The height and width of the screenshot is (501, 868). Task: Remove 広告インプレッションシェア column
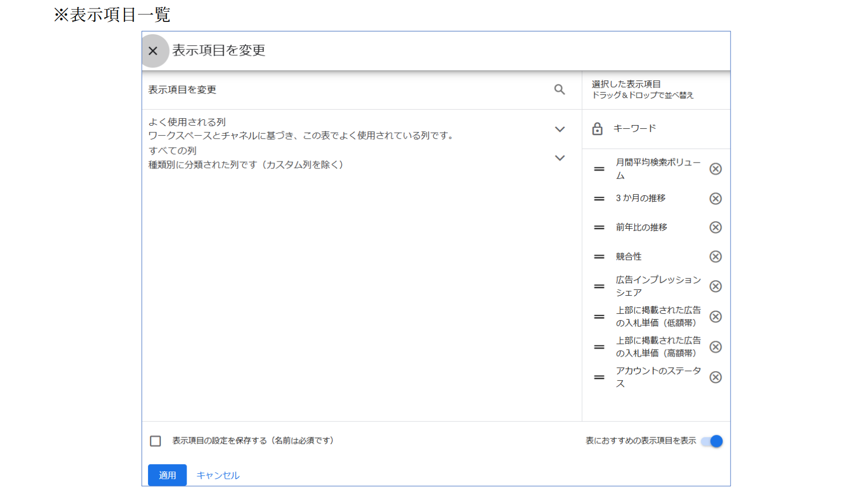click(715, 287)
